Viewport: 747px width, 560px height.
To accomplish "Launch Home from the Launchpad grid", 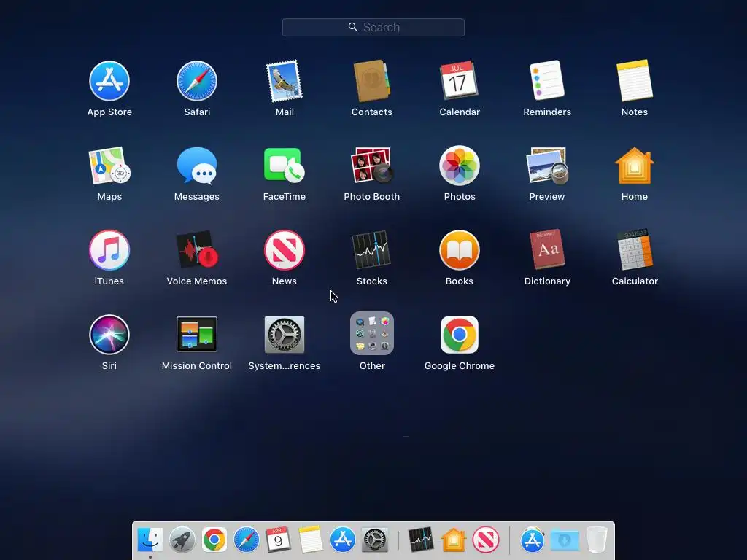I will 635,166.
